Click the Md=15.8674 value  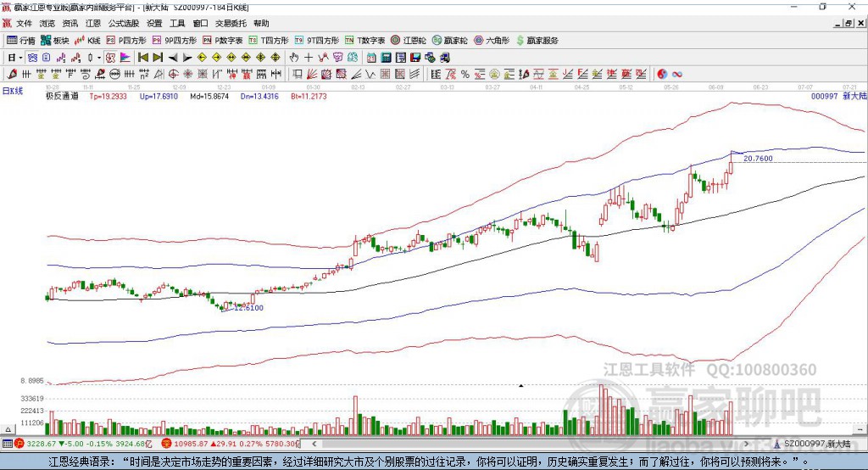tap(209, 96)
